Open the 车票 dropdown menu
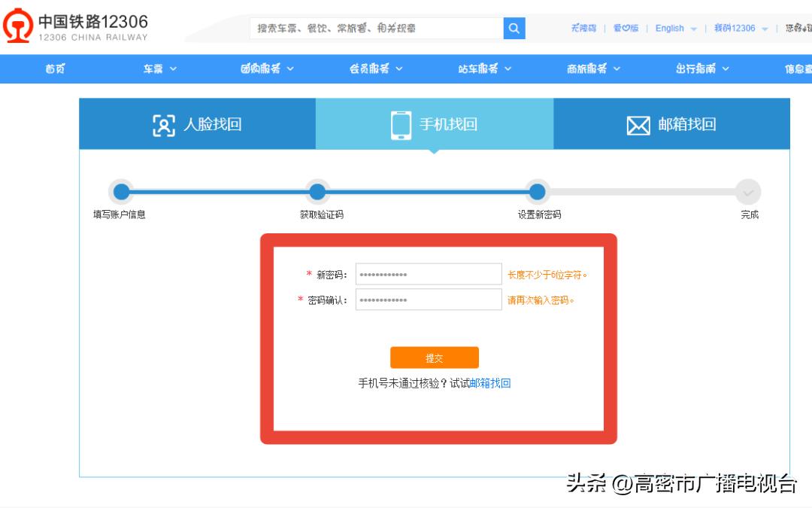Viewport: 812px width, 508px height. 158,68
